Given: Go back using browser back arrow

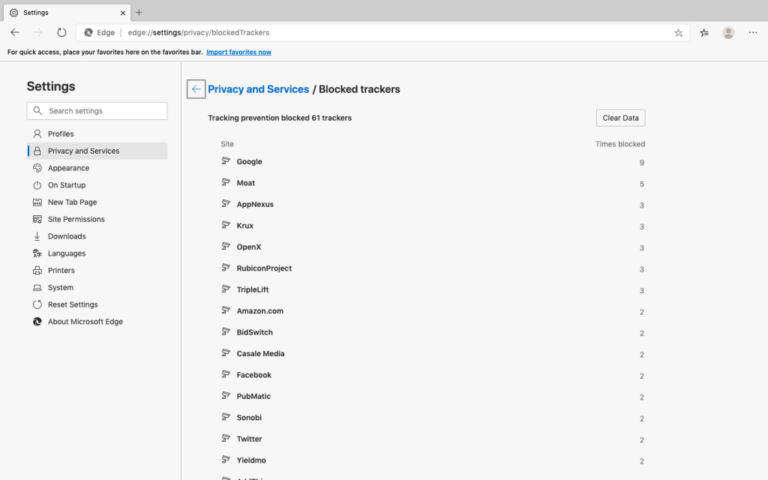Looking at the screenshot, I should coord(15,32).
